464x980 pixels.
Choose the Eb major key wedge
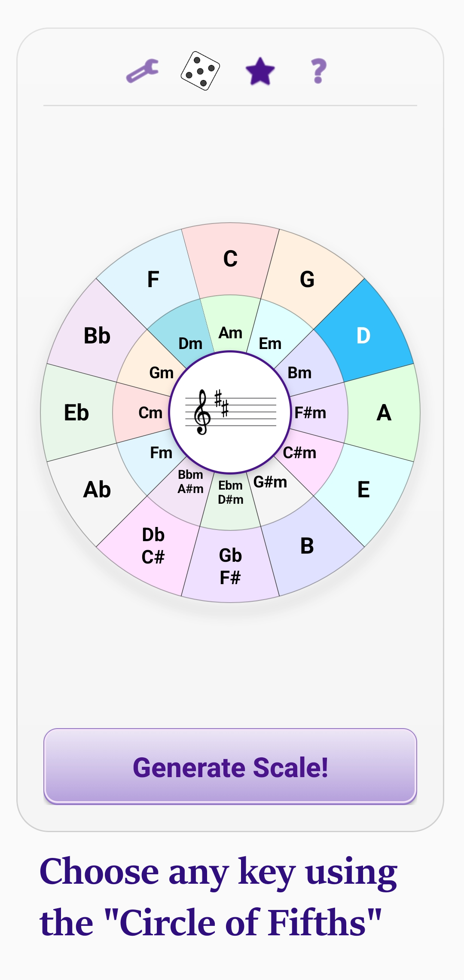(76, 413)
